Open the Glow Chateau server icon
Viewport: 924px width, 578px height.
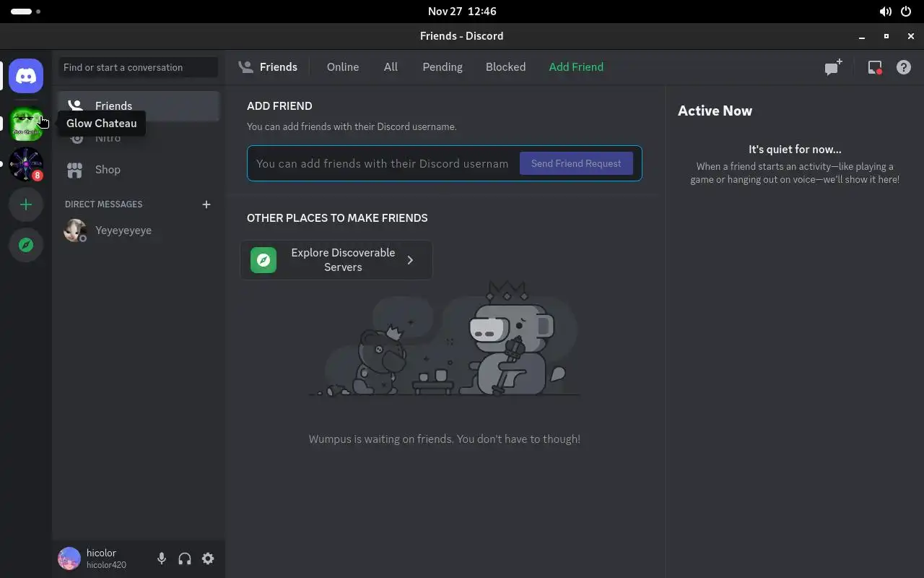point(26,124)
